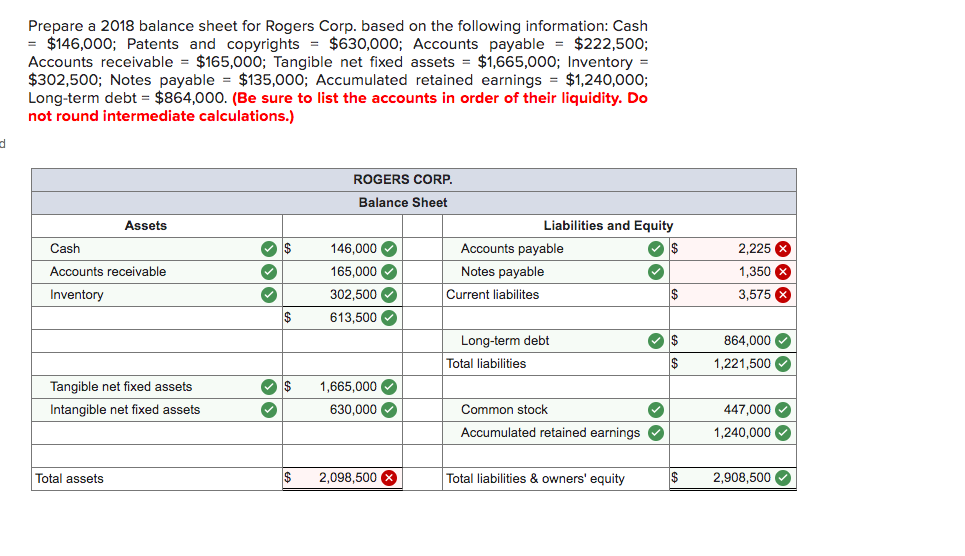Viewport: 965px width, 556px height.
Task: Click the green check beside Notes payable label
Action: [x=656, y=272]
